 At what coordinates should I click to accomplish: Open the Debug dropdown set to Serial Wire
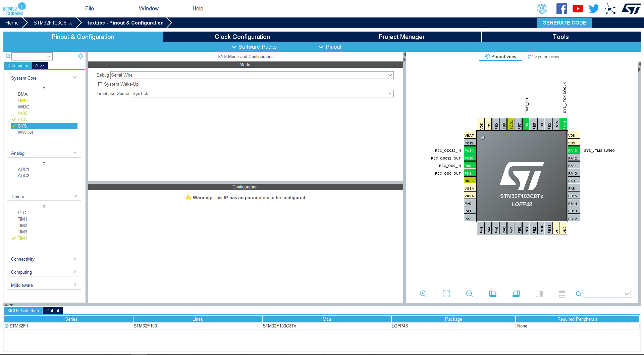pyautogui.click(x=252, y=75)
